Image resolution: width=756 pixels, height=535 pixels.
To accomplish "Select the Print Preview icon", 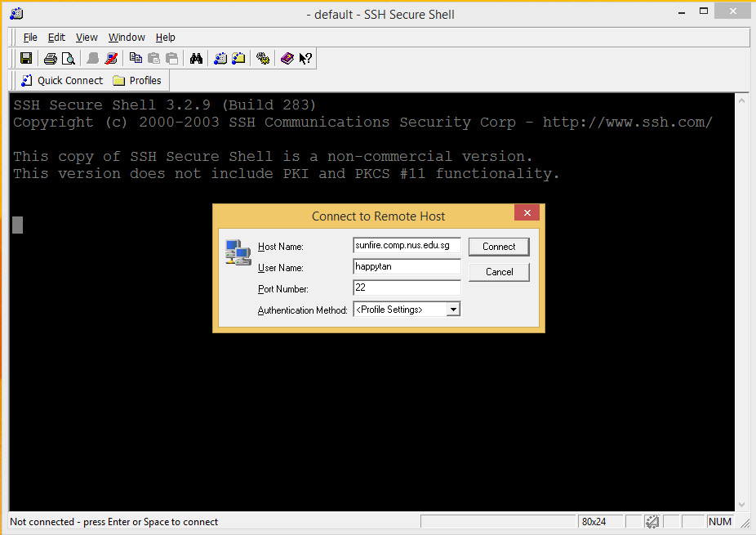I will [x=69, y=58].
